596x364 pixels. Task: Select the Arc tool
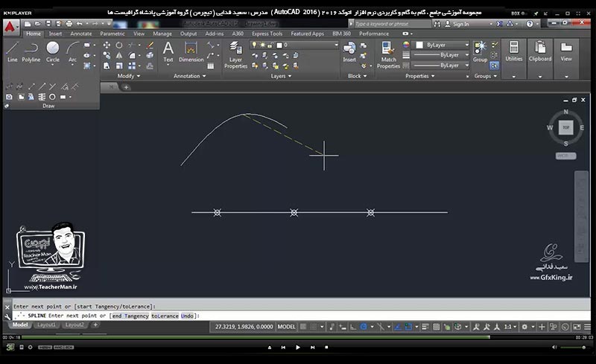click(72, 52)
